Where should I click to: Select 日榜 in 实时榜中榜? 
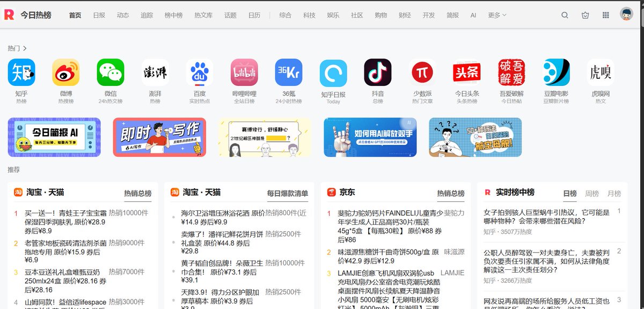pyautogui.click(x=570, y=193)
